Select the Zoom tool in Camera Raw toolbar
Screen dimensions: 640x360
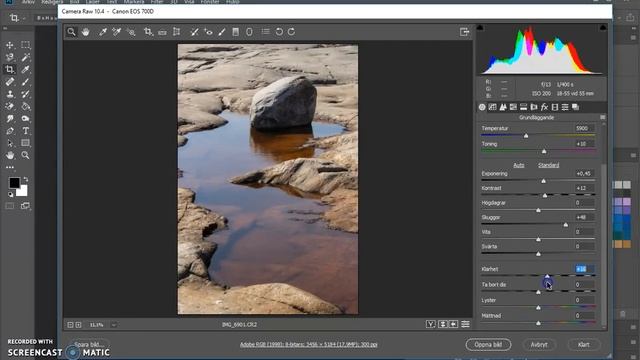pyautogui.click(x=71, y=32)
